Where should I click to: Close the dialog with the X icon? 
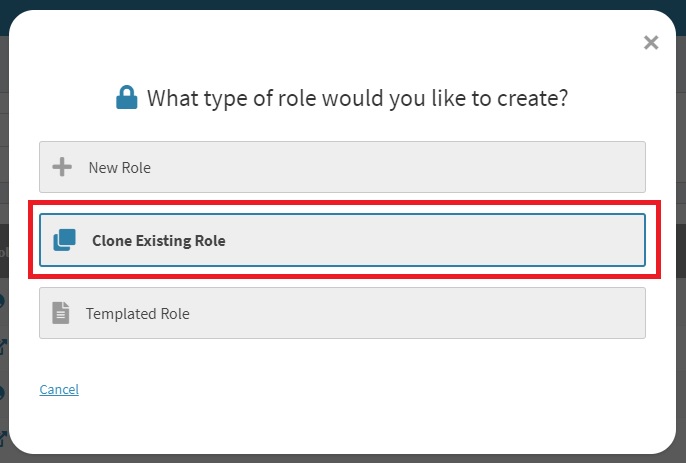pyautogui.click(x=651, y=42)
